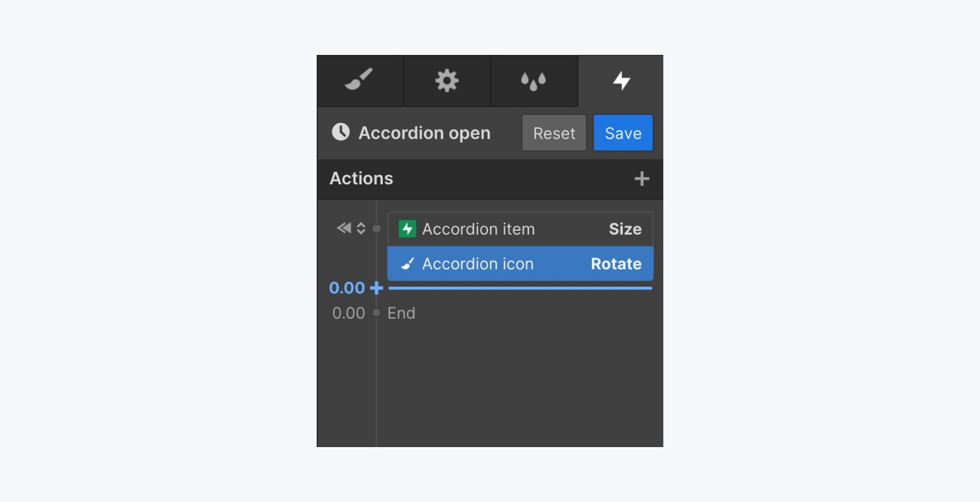Reset the Accordion open interaction
This screenshot has height=502, width=980.
click(553, 132)
